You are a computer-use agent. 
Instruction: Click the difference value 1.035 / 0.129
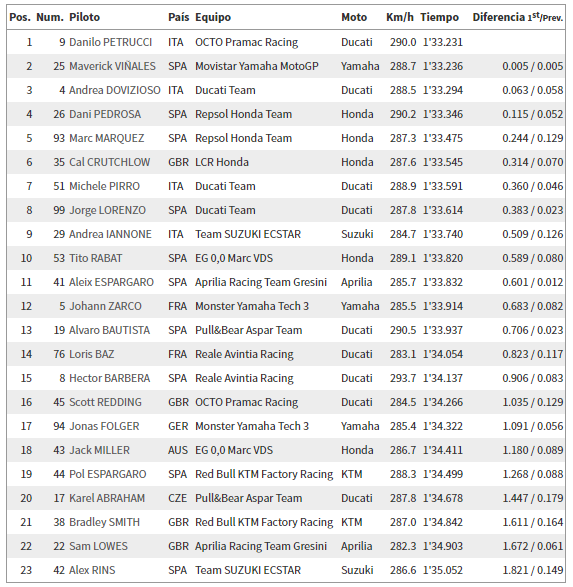533,402
